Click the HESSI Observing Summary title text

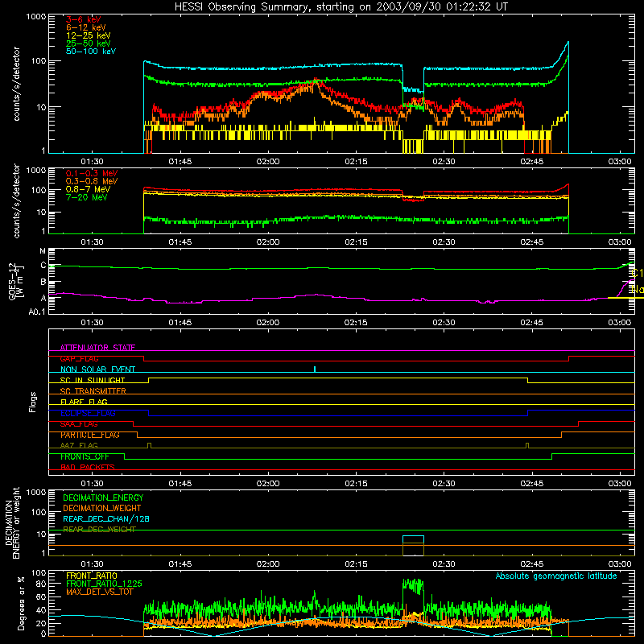click(341, 6)
